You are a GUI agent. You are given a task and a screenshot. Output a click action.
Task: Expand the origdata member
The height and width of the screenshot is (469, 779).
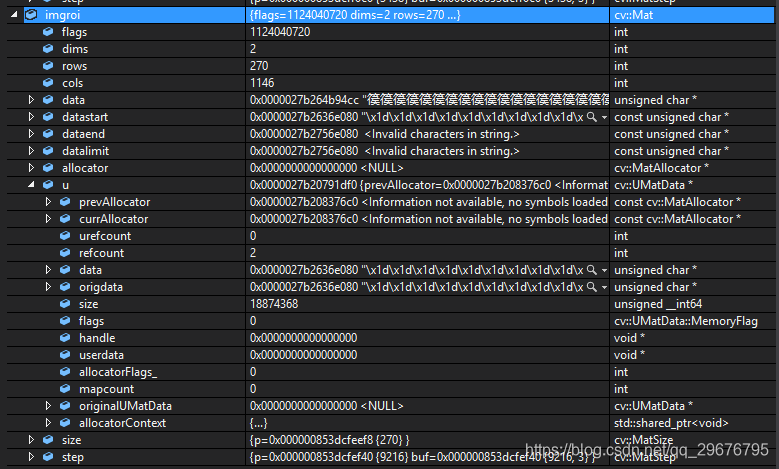pyautogui.click(x=48, y=287)
